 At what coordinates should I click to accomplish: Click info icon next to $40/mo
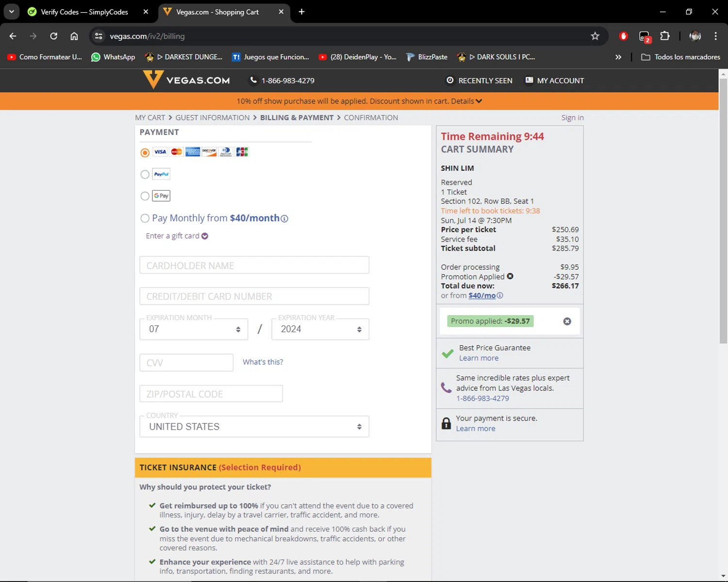tap(500, 295)
